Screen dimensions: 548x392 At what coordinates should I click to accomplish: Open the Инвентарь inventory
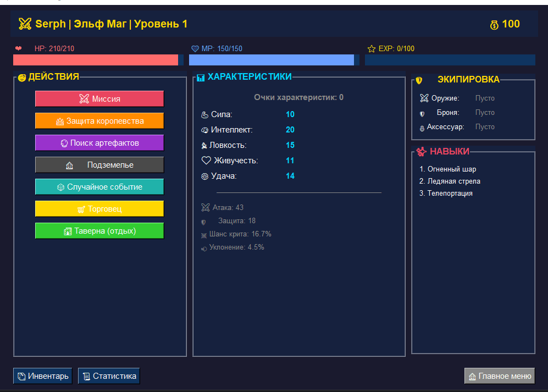tap(43, 376)
